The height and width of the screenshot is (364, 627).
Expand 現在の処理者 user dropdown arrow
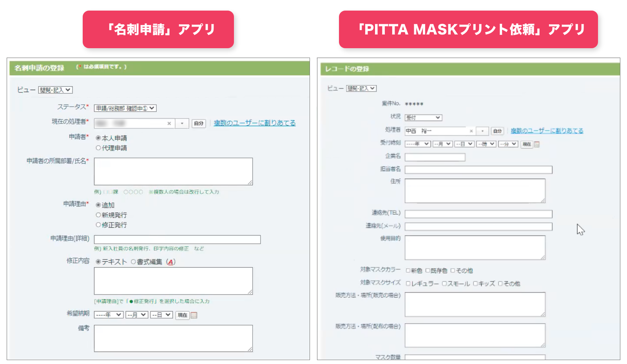[182, 123]
